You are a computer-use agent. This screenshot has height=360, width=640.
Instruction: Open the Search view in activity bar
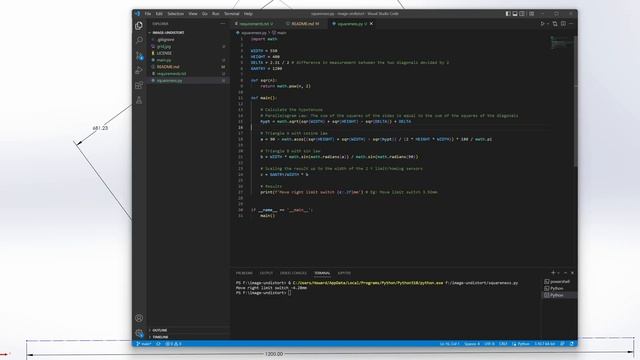139,40
